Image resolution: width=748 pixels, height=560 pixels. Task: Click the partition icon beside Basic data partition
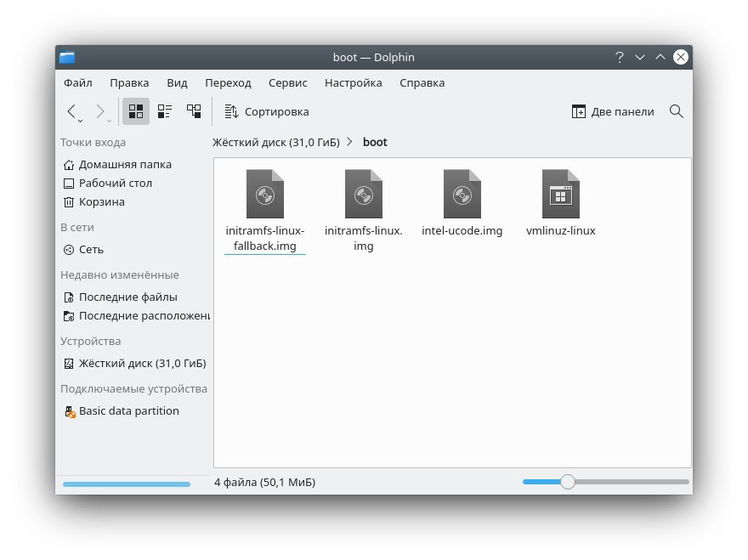pos(70,411)
